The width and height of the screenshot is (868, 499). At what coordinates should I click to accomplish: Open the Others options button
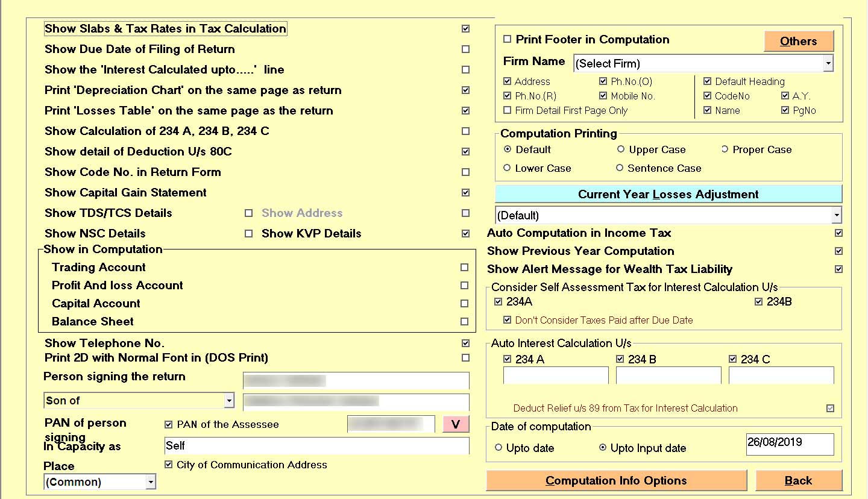point(798,42)
